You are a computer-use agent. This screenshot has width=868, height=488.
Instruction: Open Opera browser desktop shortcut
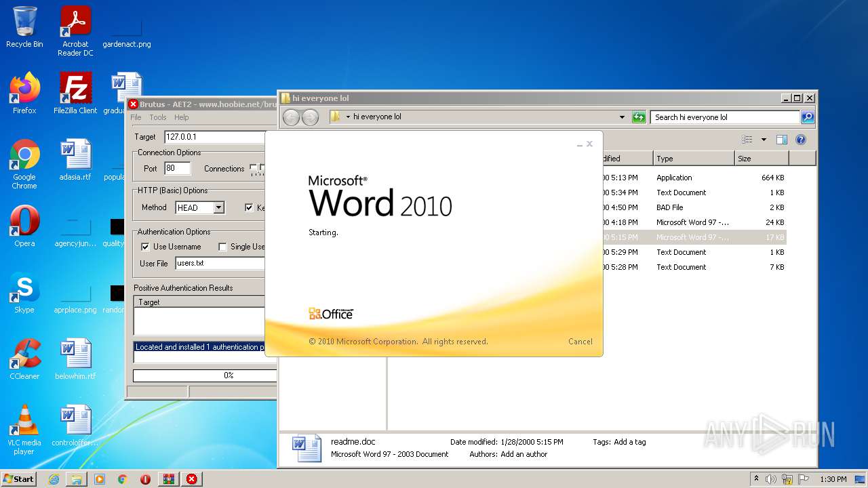24,226
